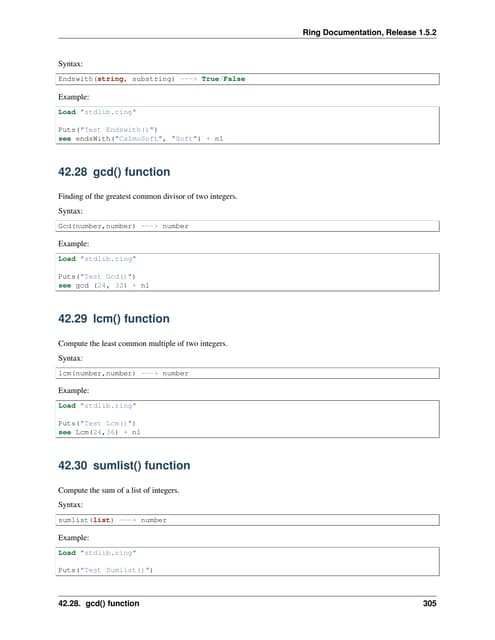
Task: Click the 'Finding of the greatest common divisor' sentence
Action: 147,196
